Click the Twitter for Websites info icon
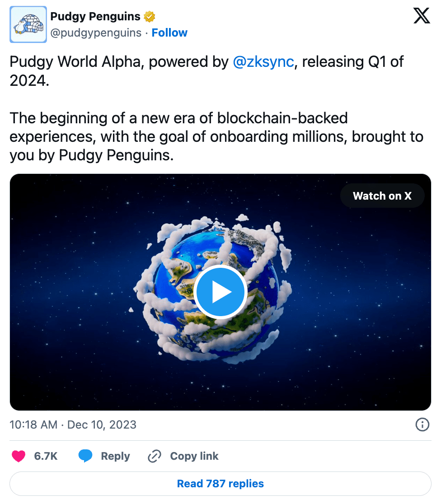 click(x=422, y=425)
